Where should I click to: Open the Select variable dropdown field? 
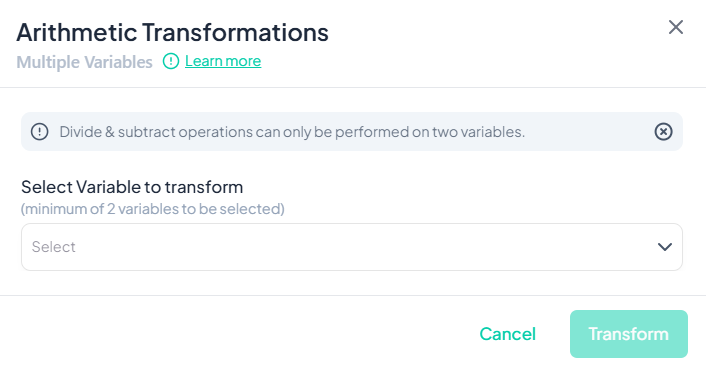[x=352, y=247]
